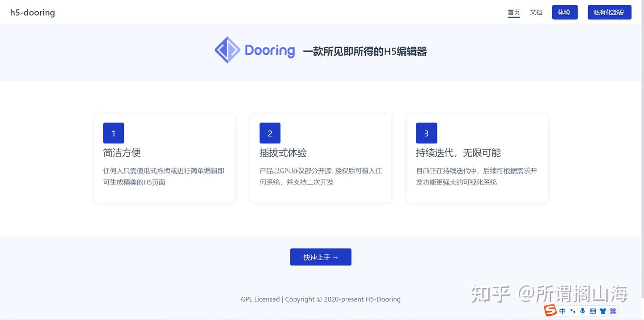Click the GPL Licensed copyright footer text
The image size is (644, 320).
click(321, 299)
